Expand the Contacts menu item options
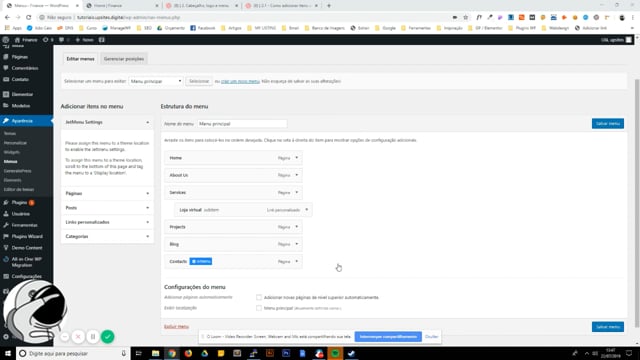640x360 pixels. tap(297, 261)
